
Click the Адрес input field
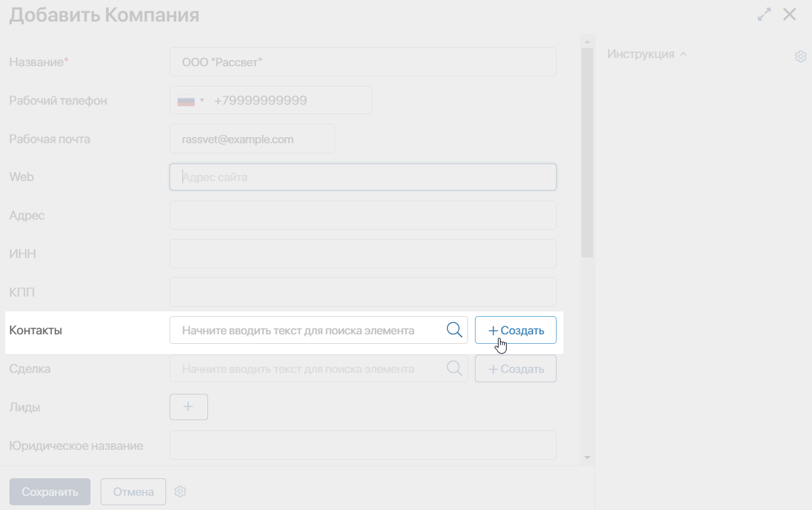point(363,215)
